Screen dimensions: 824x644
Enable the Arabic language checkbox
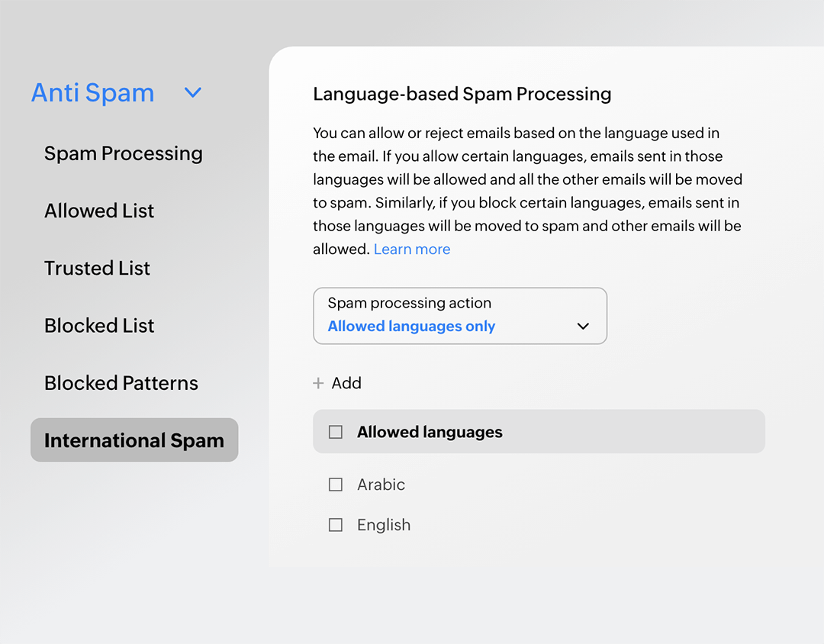point(336,485)
